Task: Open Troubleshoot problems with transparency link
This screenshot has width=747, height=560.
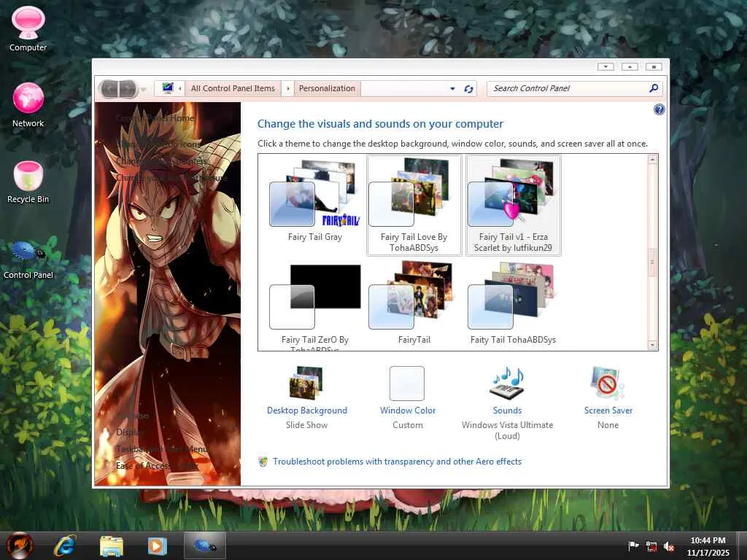Action: click(x=398, y=462)
